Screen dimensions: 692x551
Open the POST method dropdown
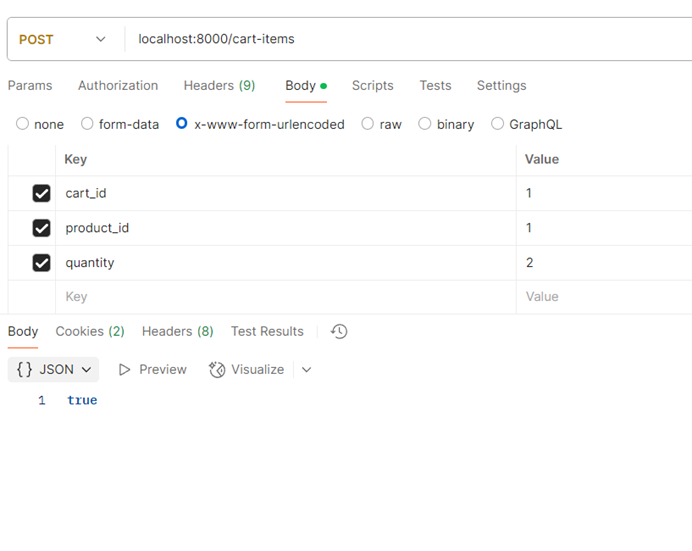click(x=62, y=40)
